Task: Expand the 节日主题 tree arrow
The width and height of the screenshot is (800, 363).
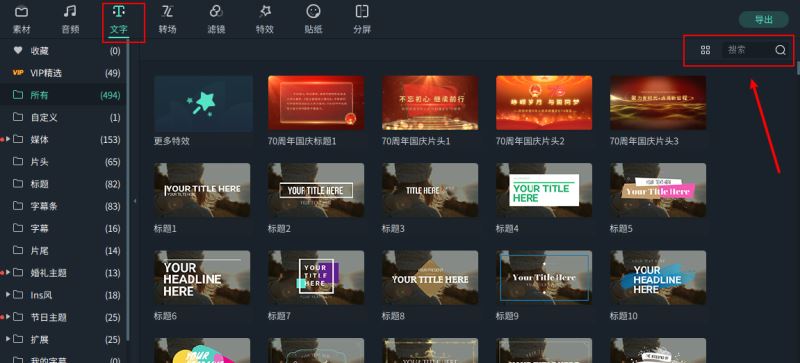Action: (x=8, y=317)
